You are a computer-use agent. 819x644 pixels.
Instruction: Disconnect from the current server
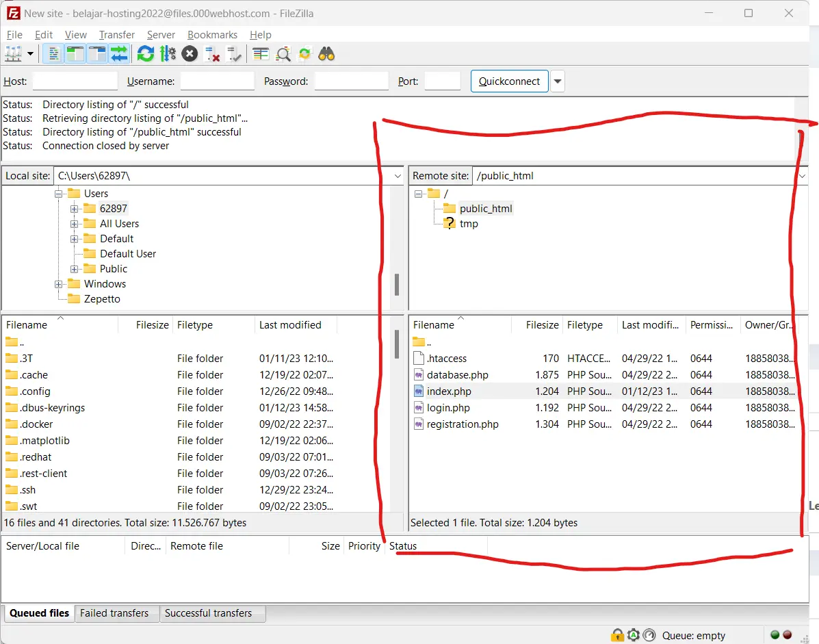click(211, 54)
